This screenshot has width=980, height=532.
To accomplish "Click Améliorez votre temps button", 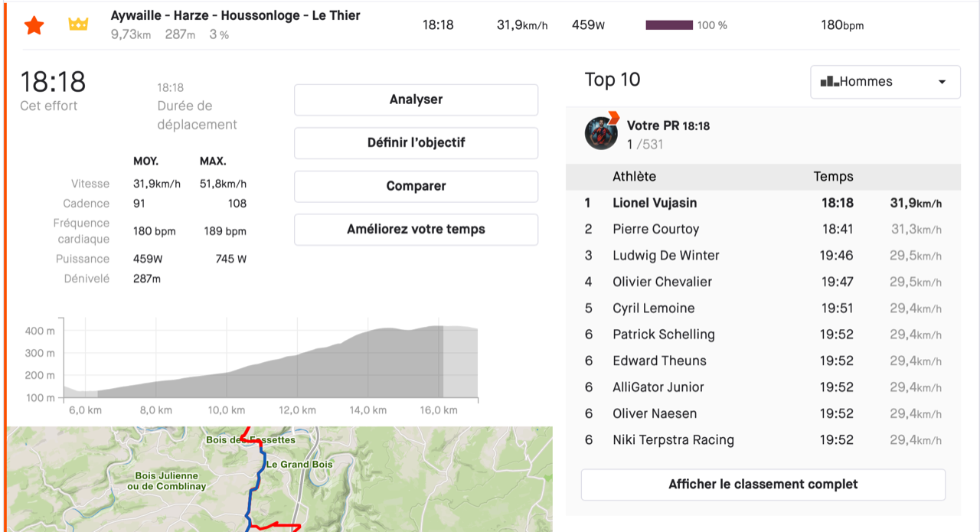I will coord(416,229).
